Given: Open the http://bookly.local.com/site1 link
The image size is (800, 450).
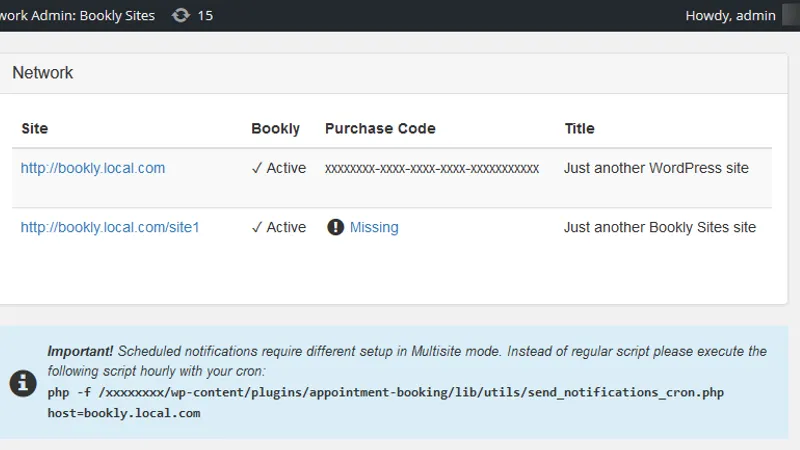Looking at the screenshot, I should click(x=110, y=228).
